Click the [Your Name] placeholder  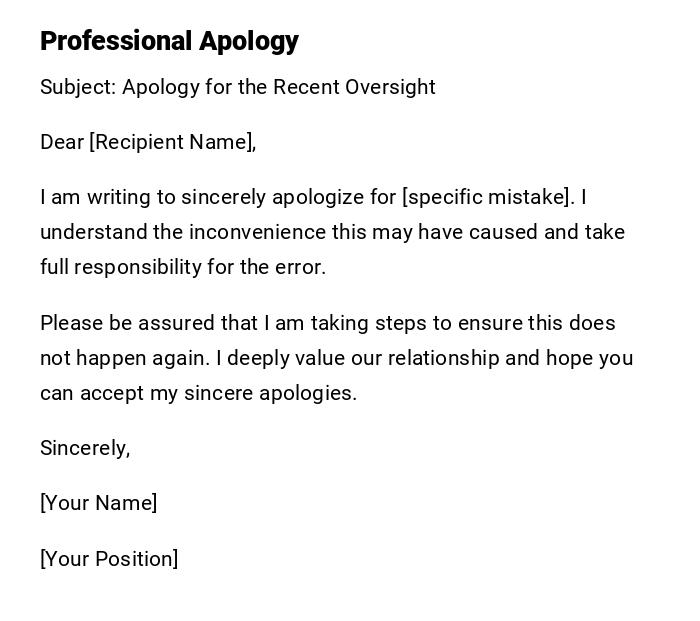pyautogui.click(x=98, y=503)
